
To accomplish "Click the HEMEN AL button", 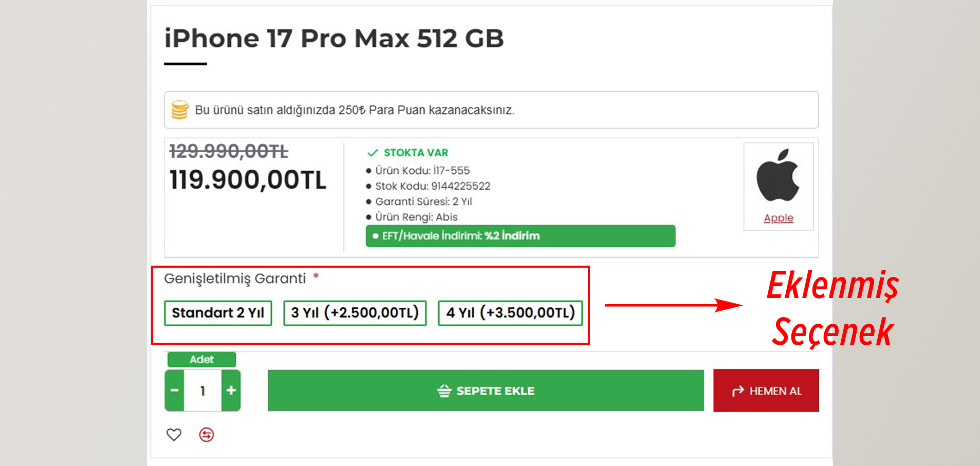I will (x=766, y=390).
